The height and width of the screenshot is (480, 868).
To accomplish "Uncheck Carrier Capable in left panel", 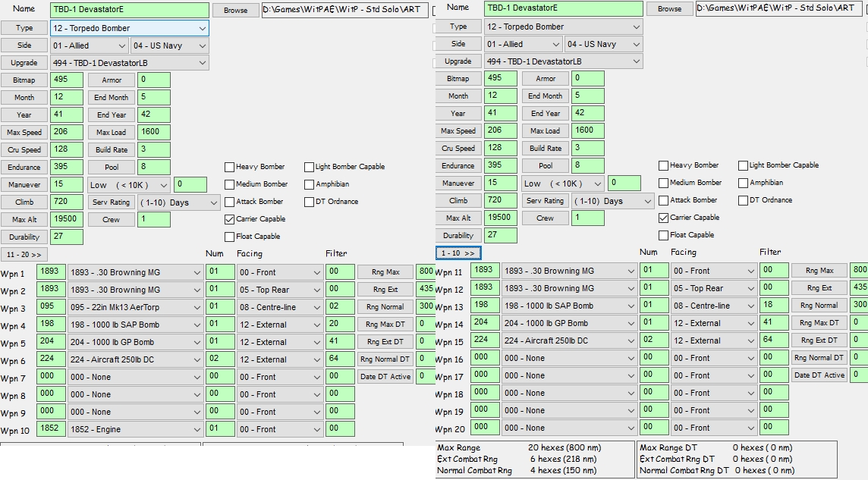I will tap(229, 220).
